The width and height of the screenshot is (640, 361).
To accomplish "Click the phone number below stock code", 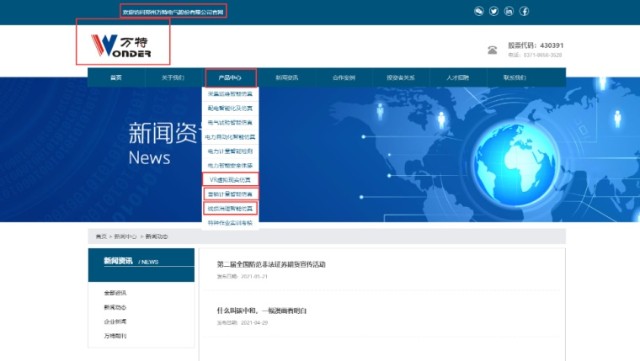I will coord(535,55).
